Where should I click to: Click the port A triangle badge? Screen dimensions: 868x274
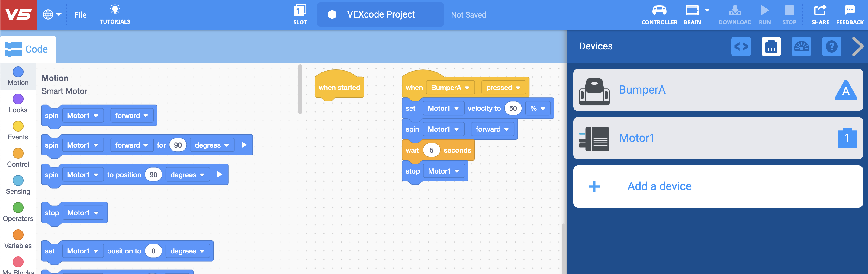click(x=845, y=90)
